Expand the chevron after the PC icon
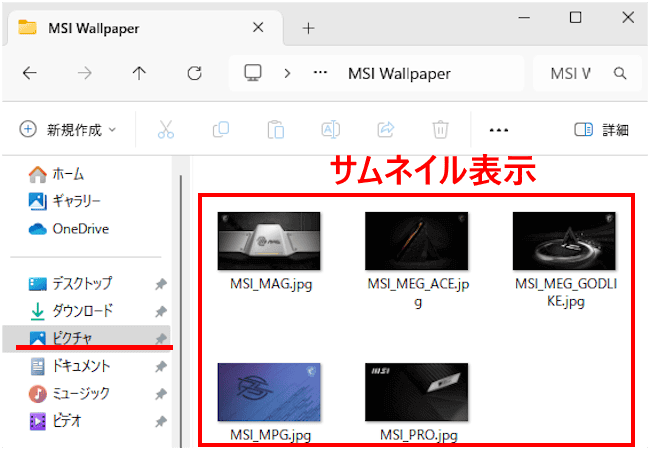 pos(287,73)
